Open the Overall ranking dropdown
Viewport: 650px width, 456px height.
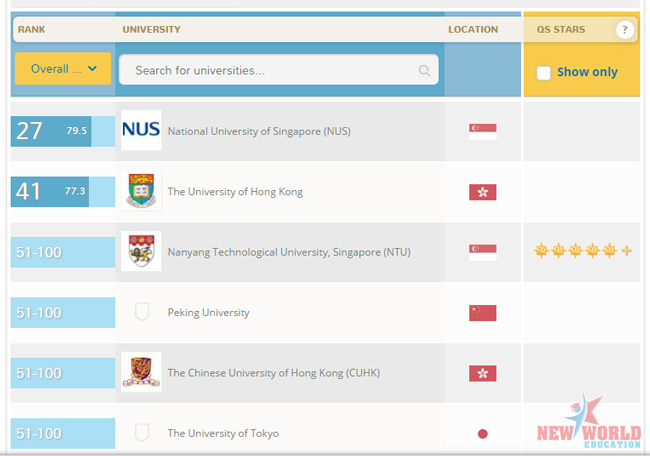(63, 68)
